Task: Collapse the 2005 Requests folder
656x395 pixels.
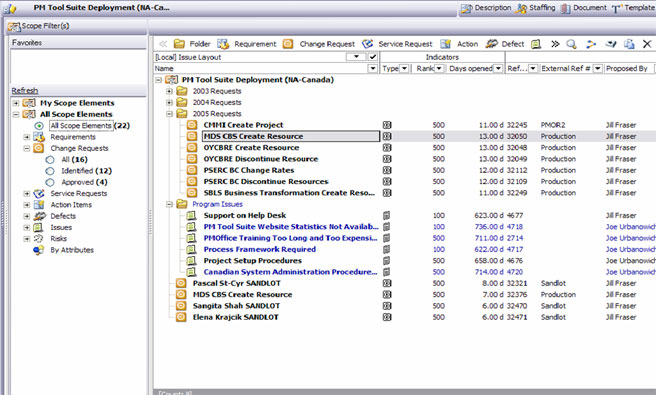Action: pyautogui.click(x=169, y=114)
